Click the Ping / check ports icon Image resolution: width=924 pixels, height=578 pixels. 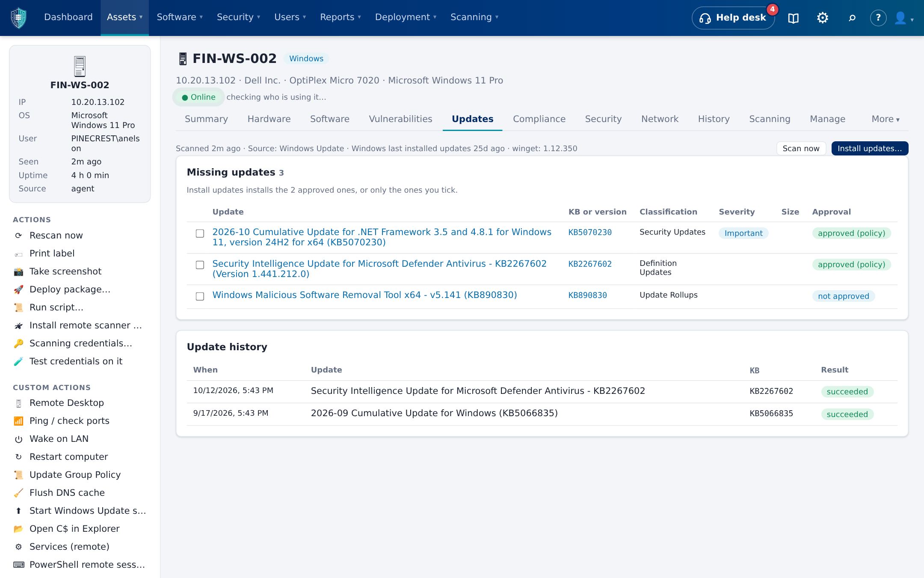pyautogui.click(x=18, y=421)
